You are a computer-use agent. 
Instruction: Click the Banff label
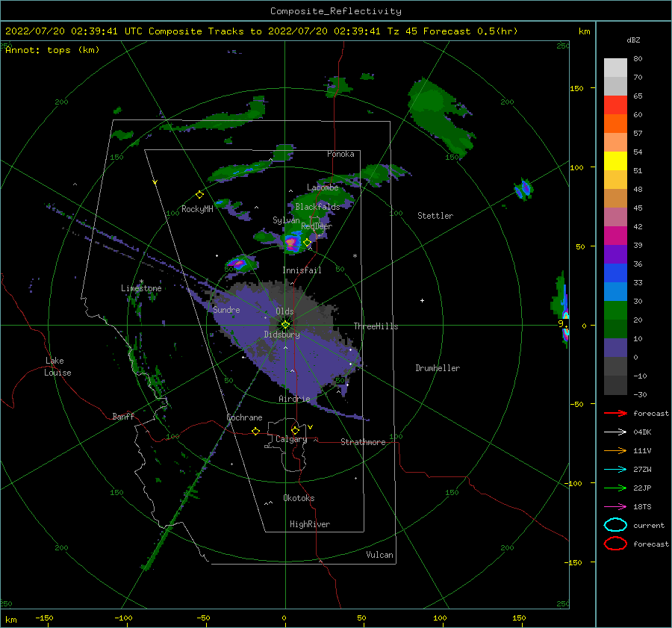123,416
